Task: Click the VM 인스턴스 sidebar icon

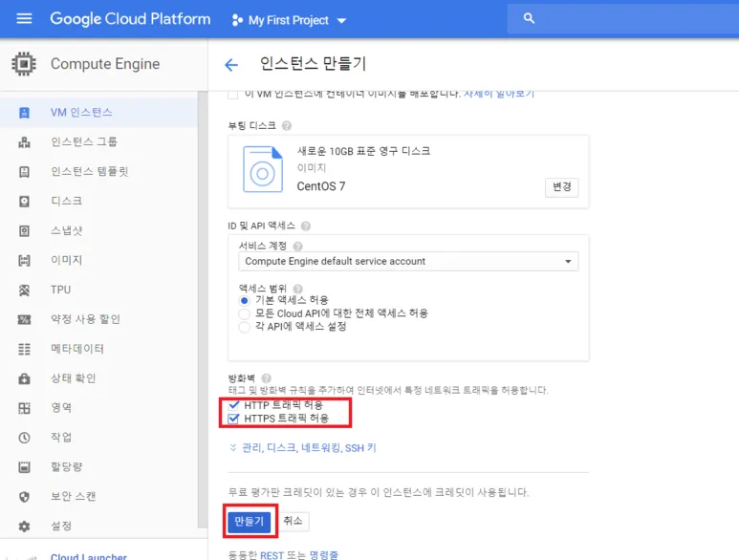Action: tap(24, 113)
